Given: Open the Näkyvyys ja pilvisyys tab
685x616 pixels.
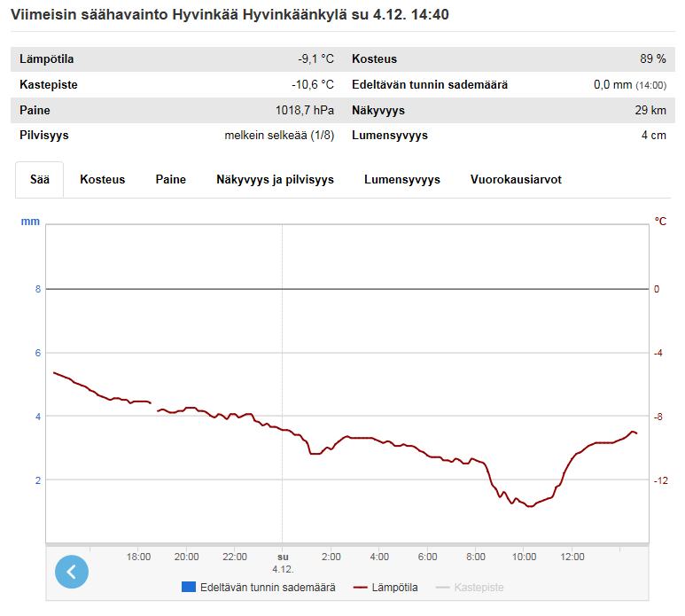Looking at the screenshot, I should pyautogui.click(x=275, y=179).
